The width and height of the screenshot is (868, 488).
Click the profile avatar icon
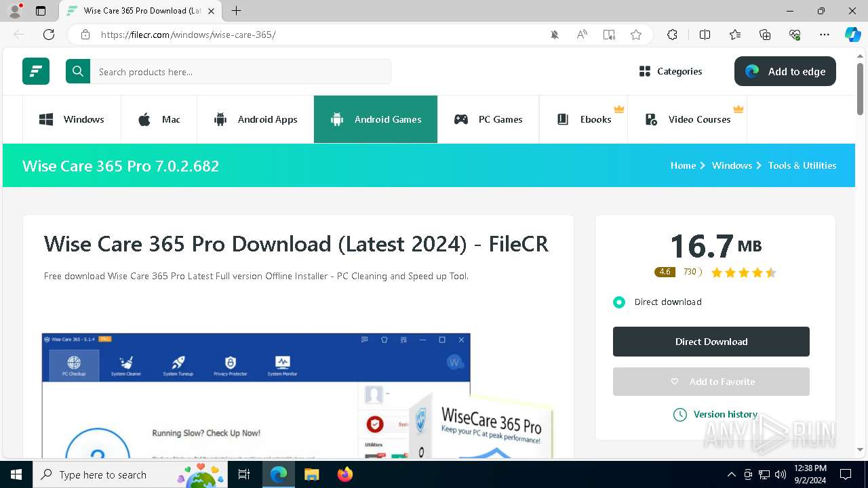(15, 11)
